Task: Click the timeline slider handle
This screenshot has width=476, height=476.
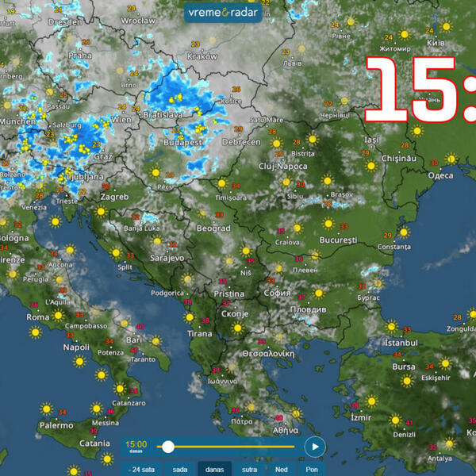Action: coord(168,447)
